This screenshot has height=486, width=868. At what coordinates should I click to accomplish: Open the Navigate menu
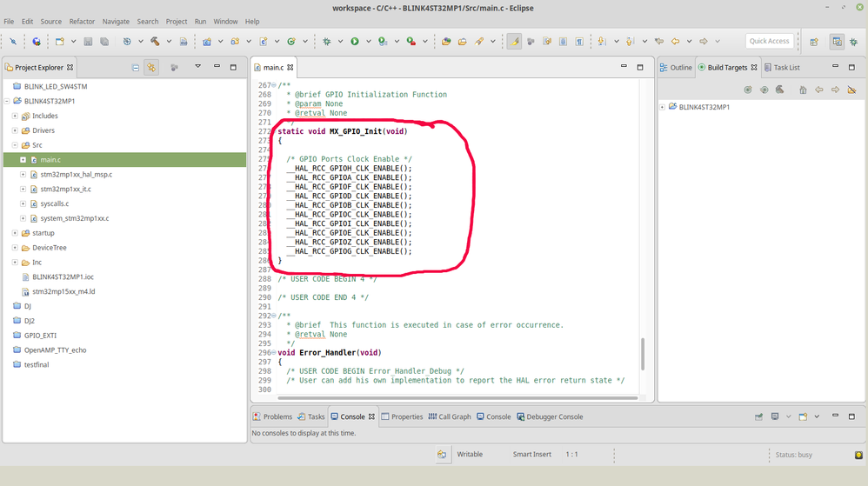[116, 21]
